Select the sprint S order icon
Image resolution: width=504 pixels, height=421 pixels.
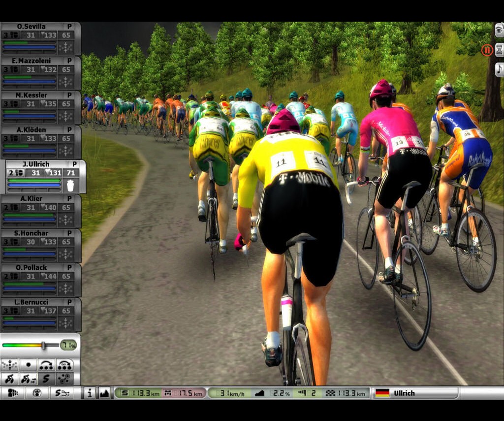coord(46,379)
